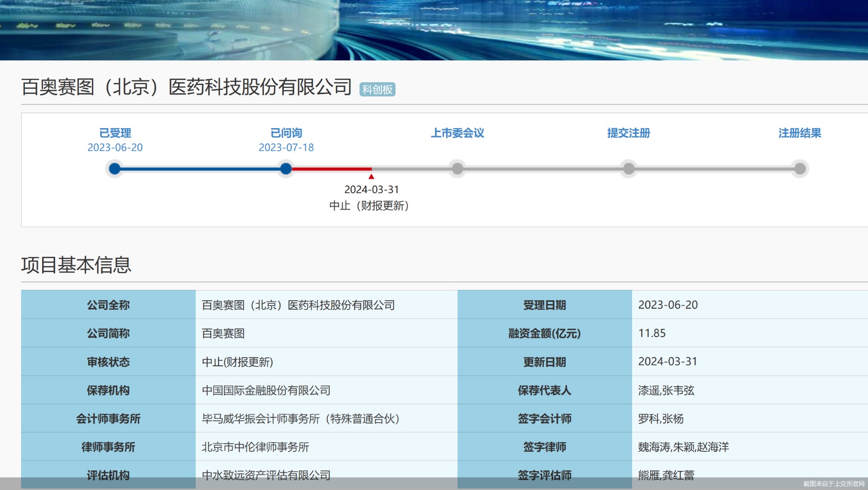The width and height of the screenshot is (868, 490).
Task: Click date 2023-07-18 under 已问询
Action: 286,147
